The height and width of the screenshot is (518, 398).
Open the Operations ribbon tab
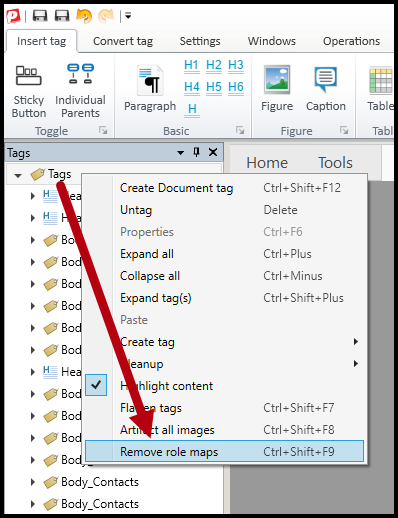click(351, 41)
